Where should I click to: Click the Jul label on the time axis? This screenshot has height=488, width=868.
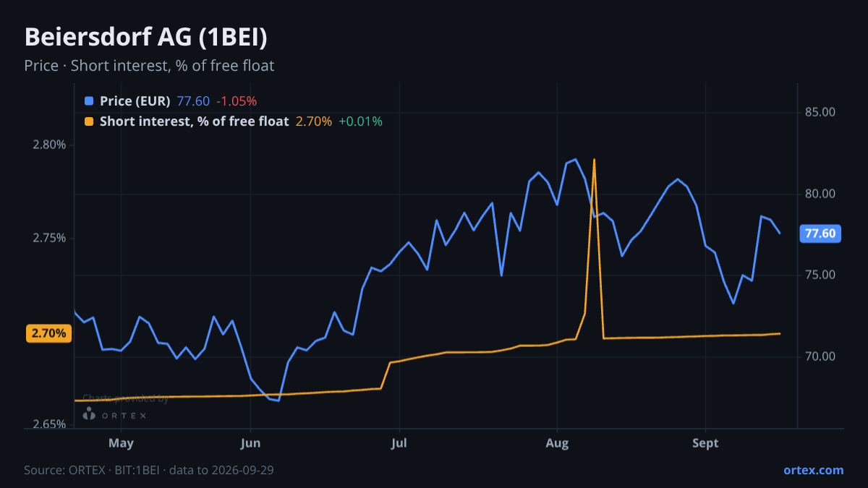[x=399, y=443]
